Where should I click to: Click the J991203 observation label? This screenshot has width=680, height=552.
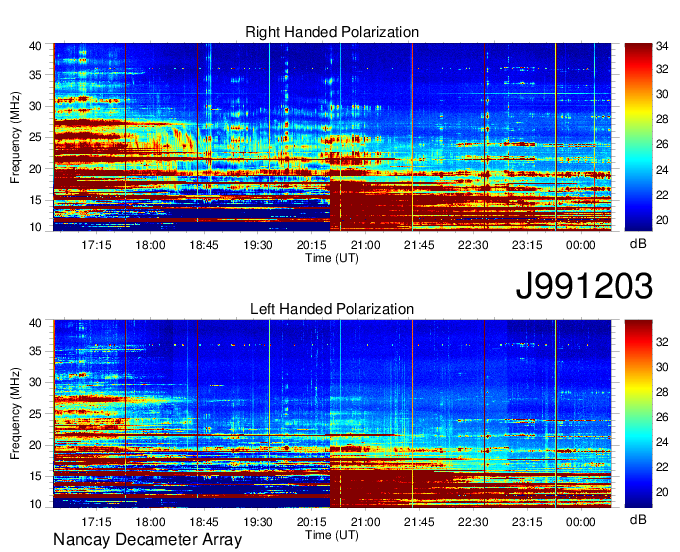tap(584, 286)
